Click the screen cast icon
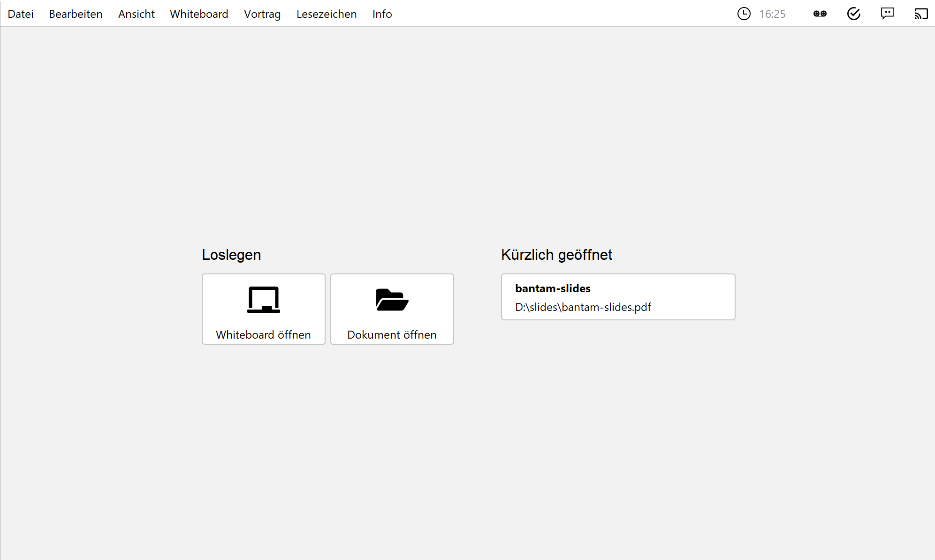935x560 pixels. (921, 14)
